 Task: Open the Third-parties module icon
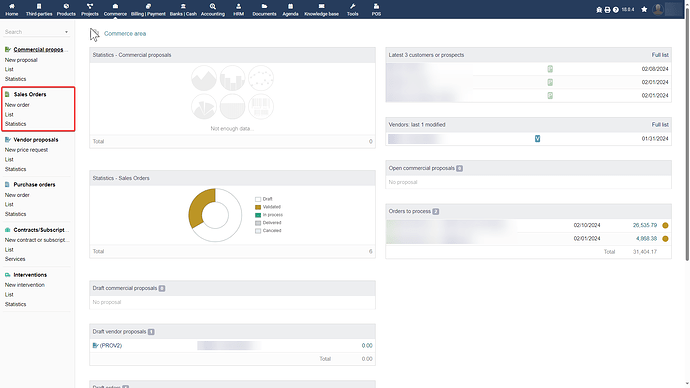[x=39, y=9]
